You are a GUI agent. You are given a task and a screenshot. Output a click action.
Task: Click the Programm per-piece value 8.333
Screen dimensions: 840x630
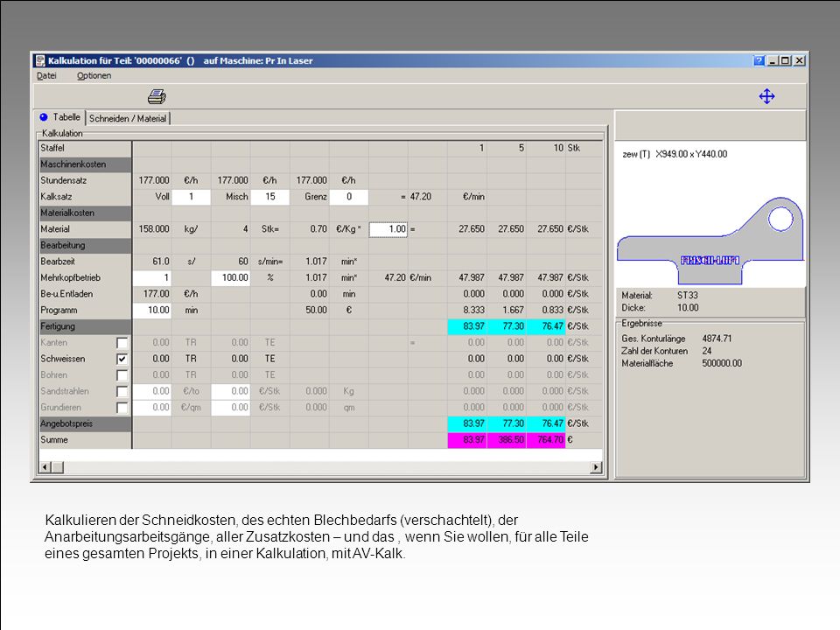click(x=473, y=310)
